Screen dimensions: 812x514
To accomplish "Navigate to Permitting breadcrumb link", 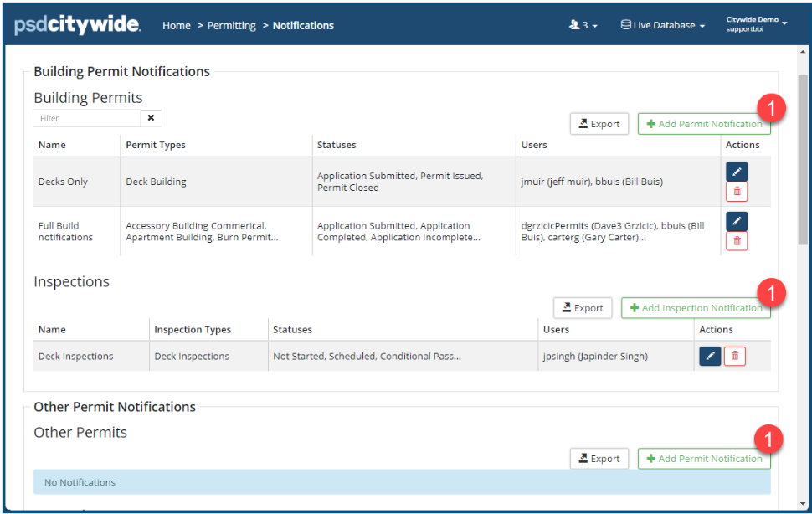I will 232,26.
